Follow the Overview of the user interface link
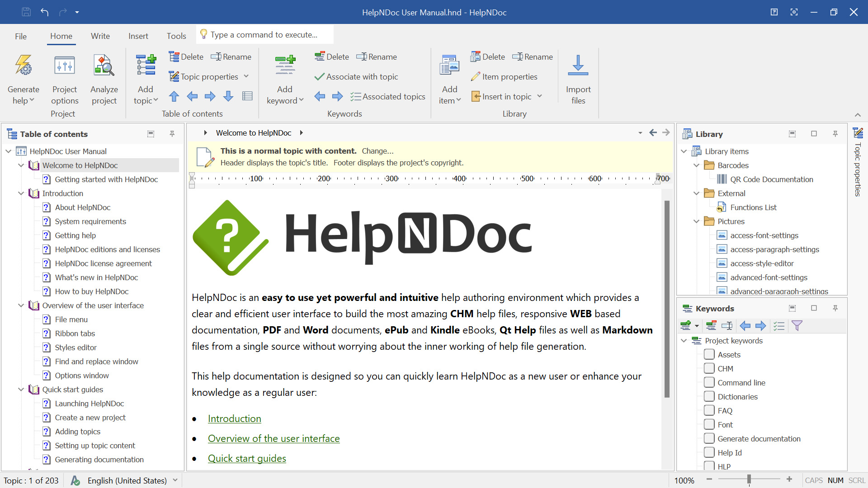The image size is (868, 488). point(274,439)
